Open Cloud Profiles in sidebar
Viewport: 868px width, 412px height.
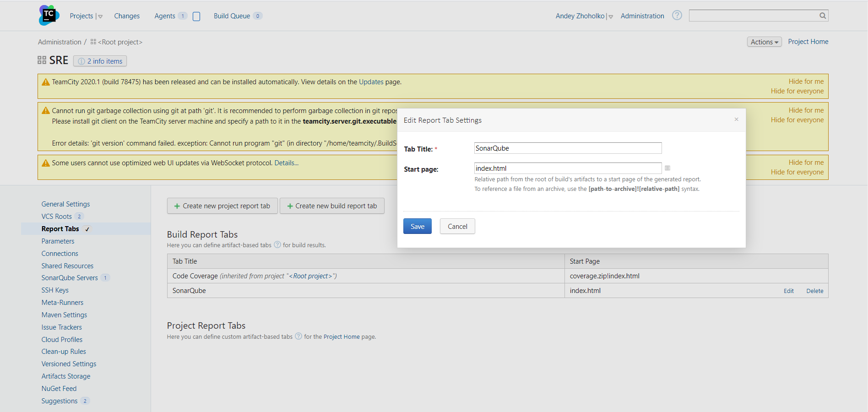pos(62,340)
